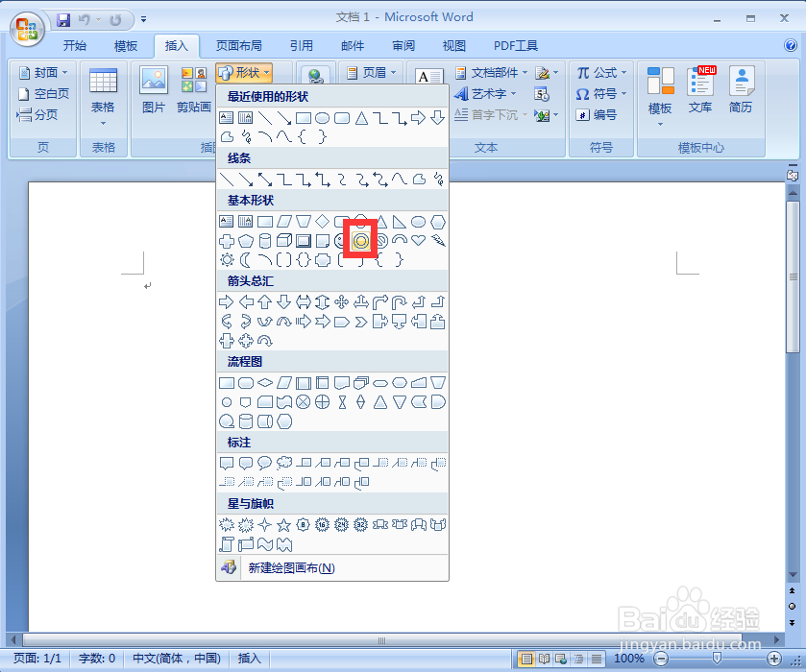Insert clip art via 剪贴画 button

pyautogui.click(x=194, y=89)
